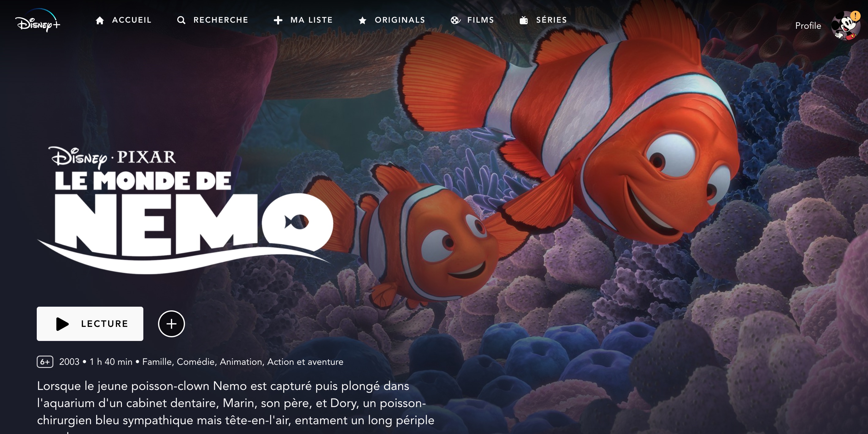Click the star icon beside Originals
The width and height of the screenshot is (868, 434).
coord(363,20)
